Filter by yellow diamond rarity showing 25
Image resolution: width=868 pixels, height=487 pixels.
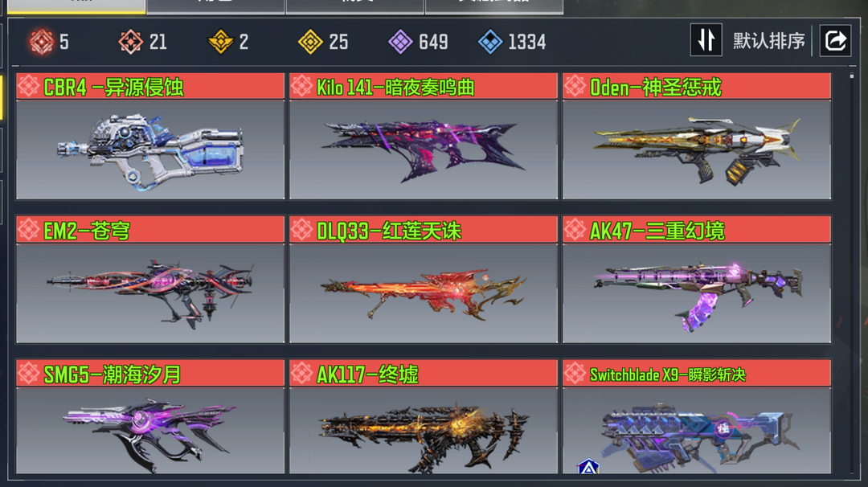[310, 42]
